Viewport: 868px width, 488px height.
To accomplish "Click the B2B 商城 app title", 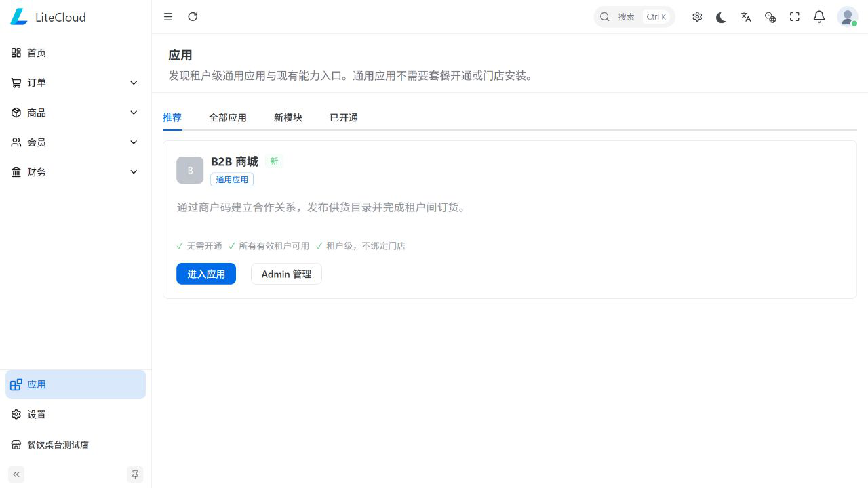I will [235, 161].
